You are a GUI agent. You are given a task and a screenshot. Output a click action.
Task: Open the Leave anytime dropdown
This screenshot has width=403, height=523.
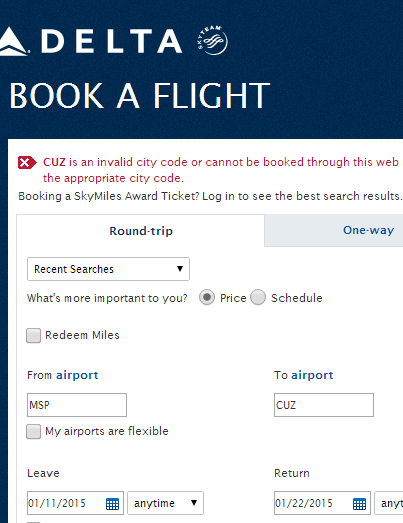[165, 503]
